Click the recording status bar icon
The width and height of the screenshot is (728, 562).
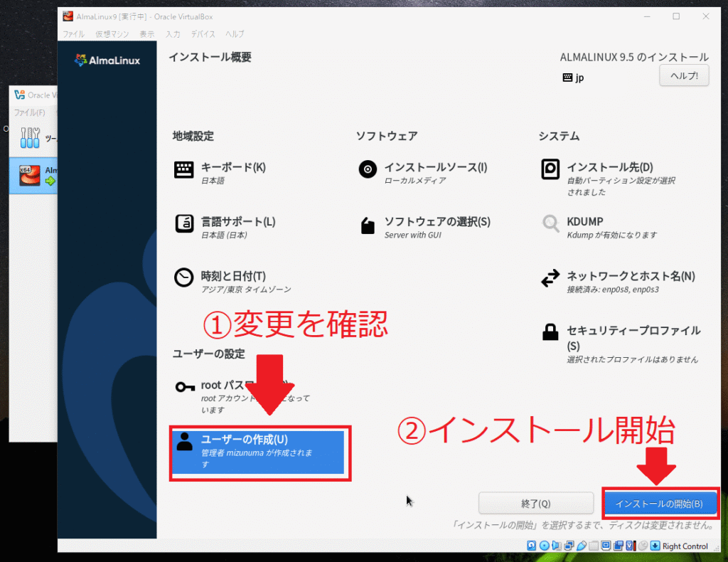click(618, 546)
